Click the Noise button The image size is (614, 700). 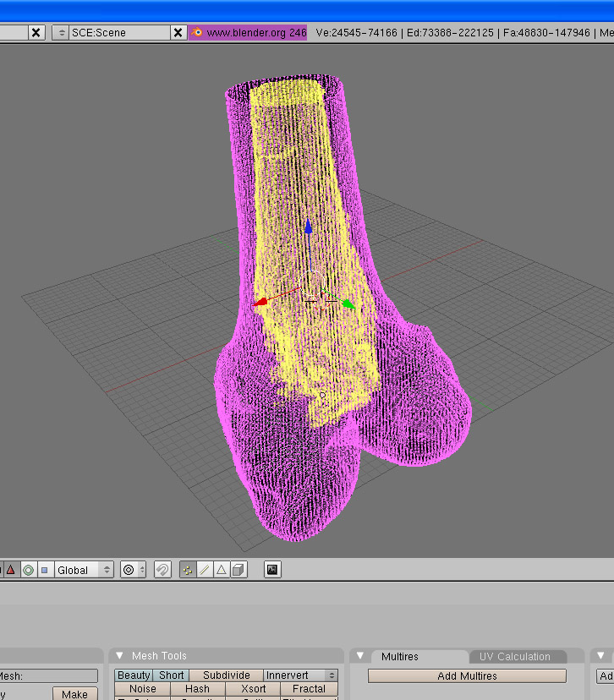[x=143, y=688]
